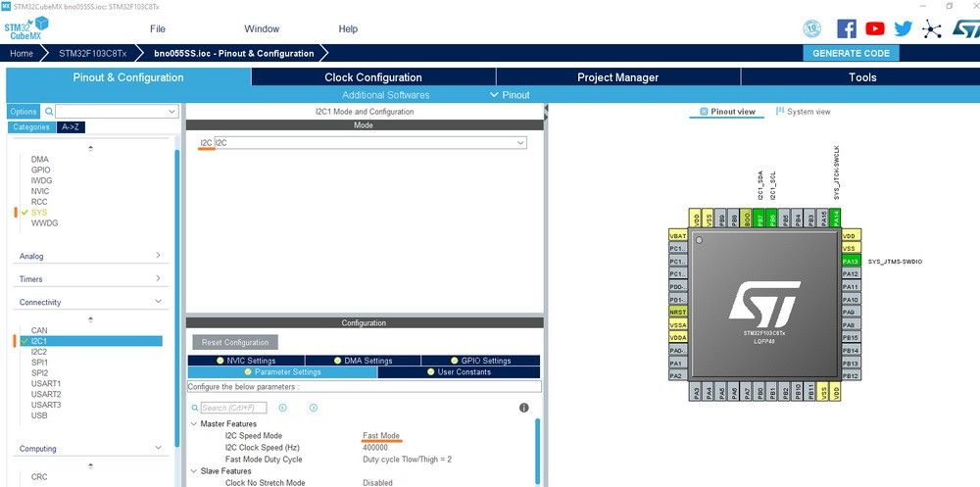Open the ST Twitter icon
This screenshot has height=487, width=980.
904,28
